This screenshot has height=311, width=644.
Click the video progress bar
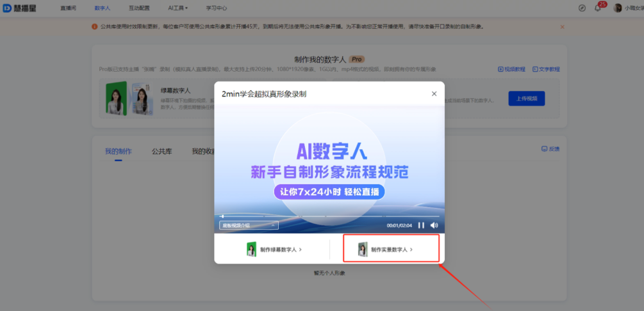click(x=329, y=216)
